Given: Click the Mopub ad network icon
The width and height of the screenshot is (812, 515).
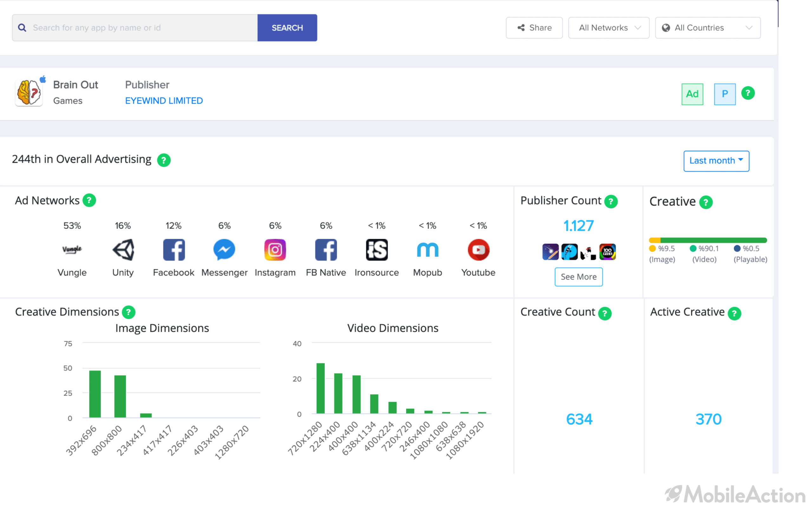Looking at the screenshot, I should (428, 250).
